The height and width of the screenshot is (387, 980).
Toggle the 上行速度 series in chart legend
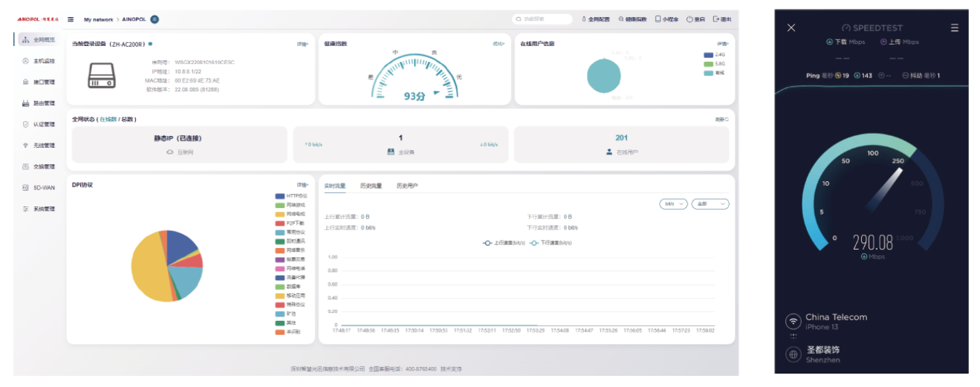click(x=488, y=243)
